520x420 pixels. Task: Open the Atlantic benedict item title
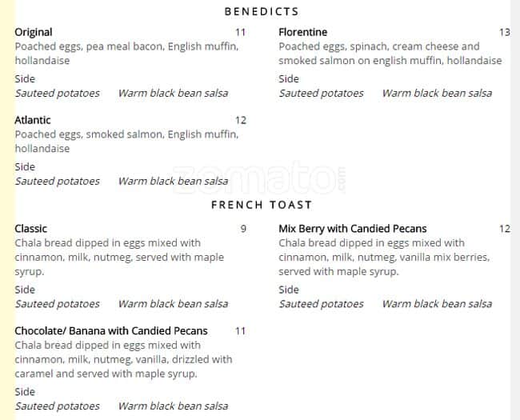pyautogui.click(x=33, y=120)
